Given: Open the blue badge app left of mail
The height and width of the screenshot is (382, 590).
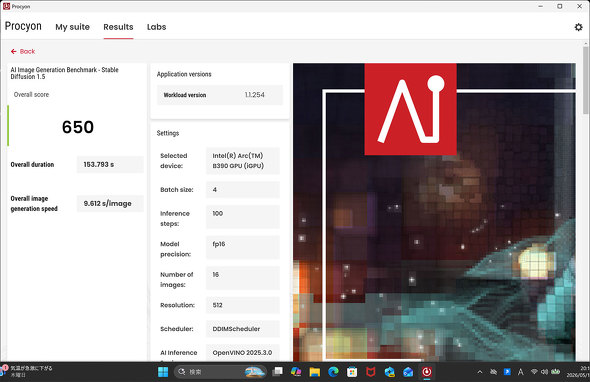Looking at the screenshot, I should 389,372.
